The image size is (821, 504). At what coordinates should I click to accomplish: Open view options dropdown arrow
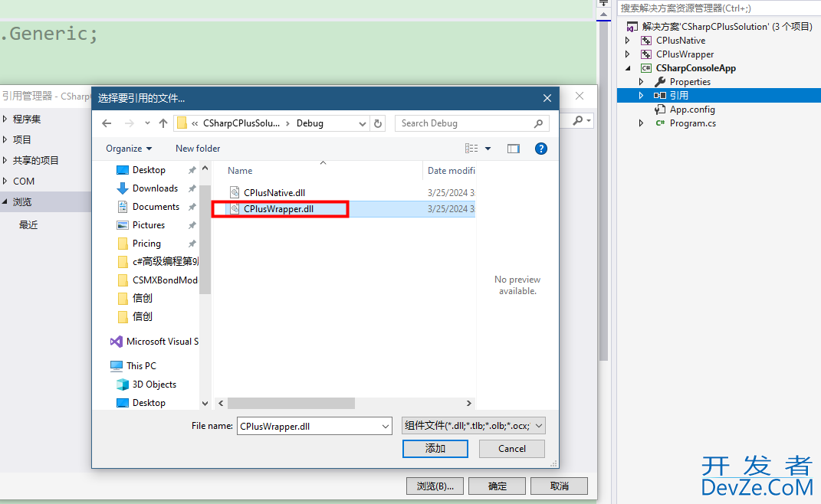coord(488,149)
